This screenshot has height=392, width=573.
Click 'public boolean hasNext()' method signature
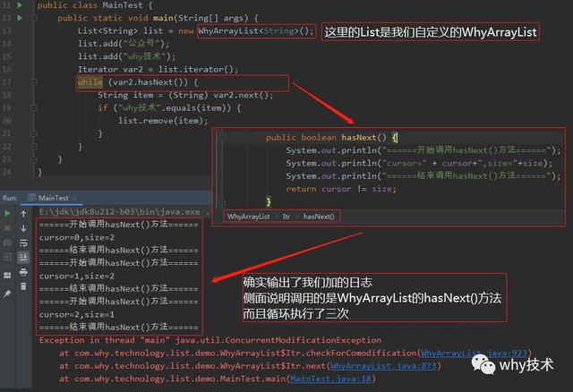(326, 137)
